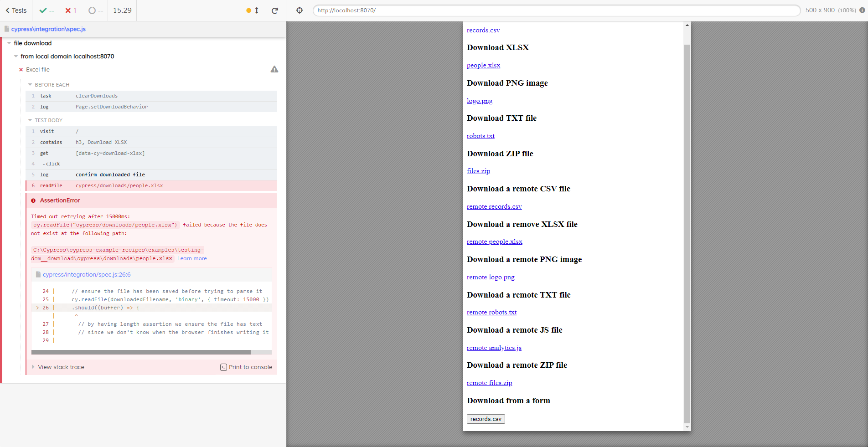Open cypress/integration/spec.js:26:6 in editor
Screen dimensions: 868x447
87,275
